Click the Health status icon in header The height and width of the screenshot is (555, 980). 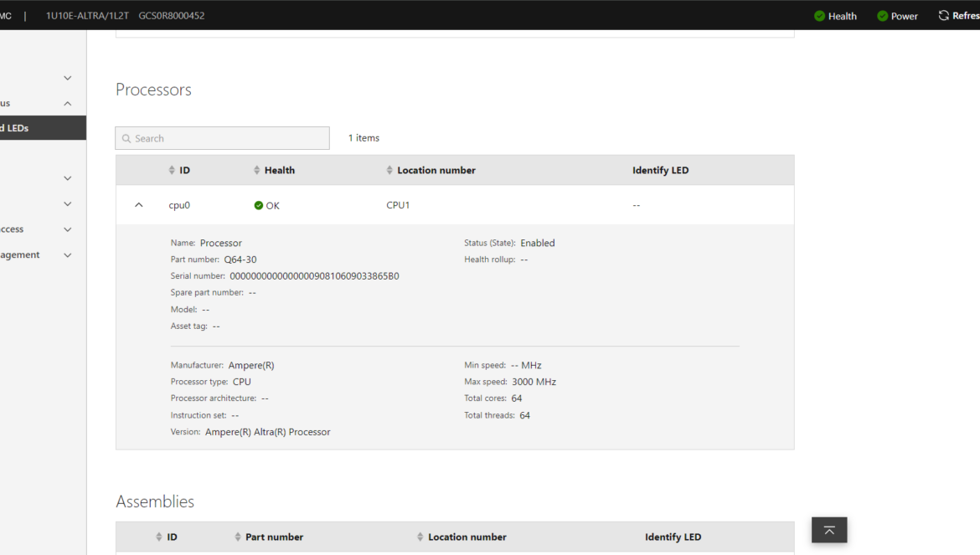pyautogui.click(x=819, y=16)
